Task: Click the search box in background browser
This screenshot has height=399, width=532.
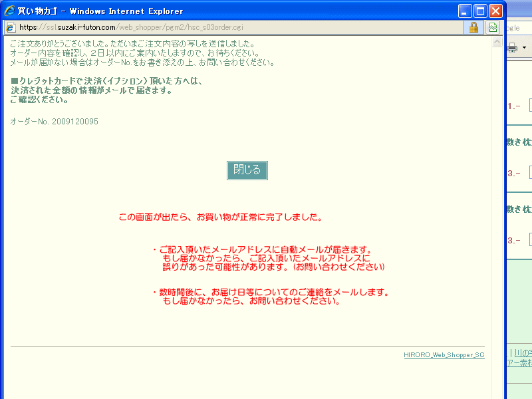Action: click(519, 28)
